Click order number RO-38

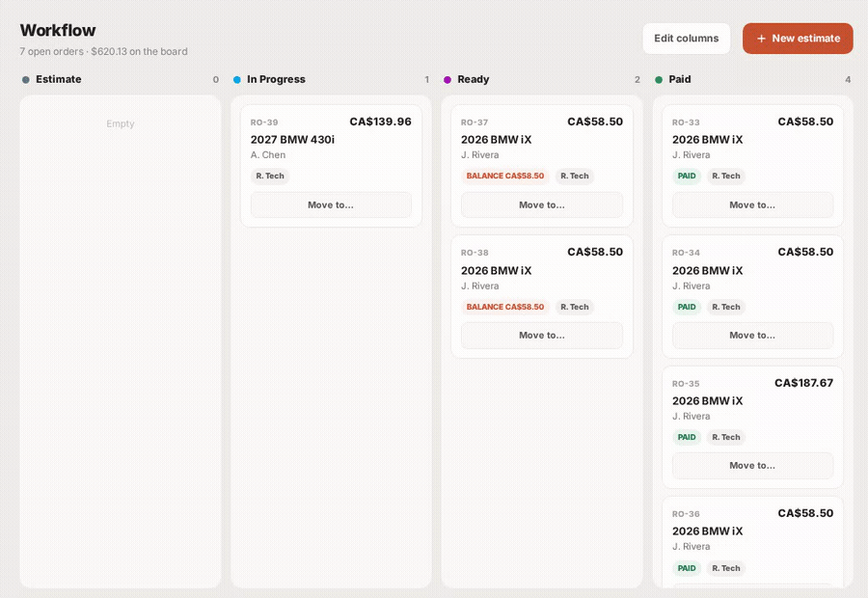475,253
